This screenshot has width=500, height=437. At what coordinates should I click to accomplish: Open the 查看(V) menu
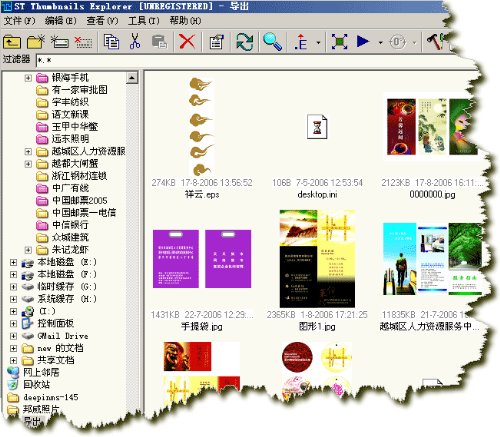[102, 21]
